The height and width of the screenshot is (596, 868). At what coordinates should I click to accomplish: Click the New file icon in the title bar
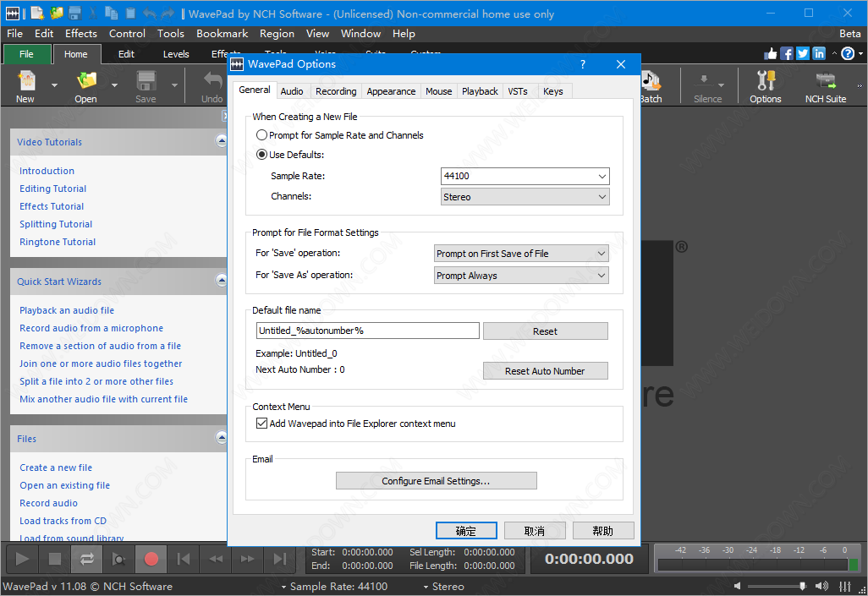point(37,14)
